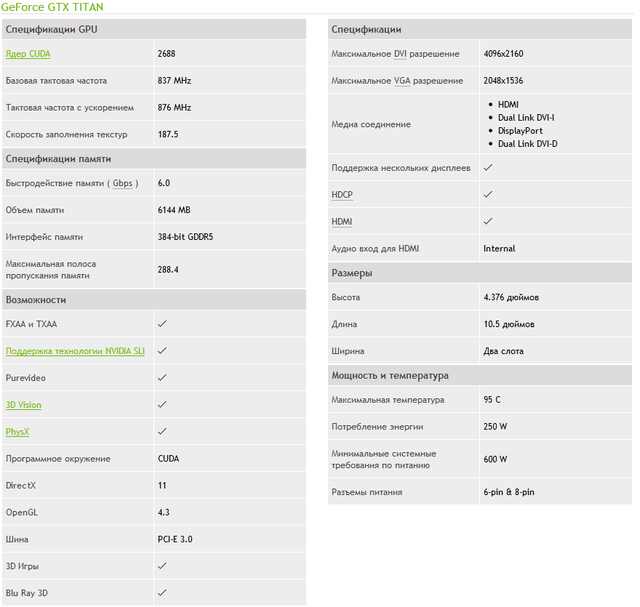Viewport: 640px width, 607px height.
Task: Visit the PhysX link
Action: [x=18, y=432]
